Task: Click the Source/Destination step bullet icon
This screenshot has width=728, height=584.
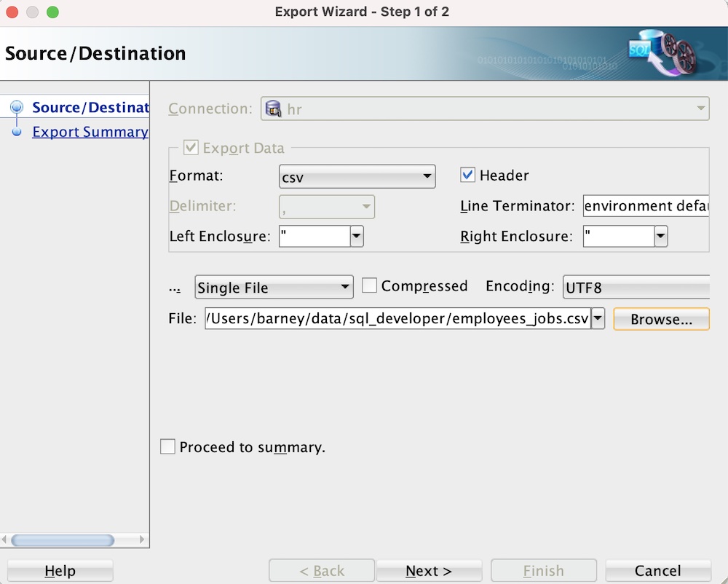Action: tap(17, 107)
